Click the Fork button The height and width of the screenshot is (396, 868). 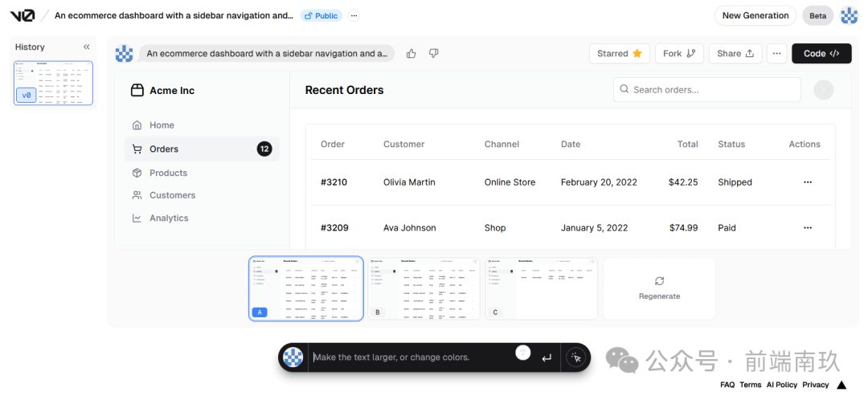pos(679,54)
